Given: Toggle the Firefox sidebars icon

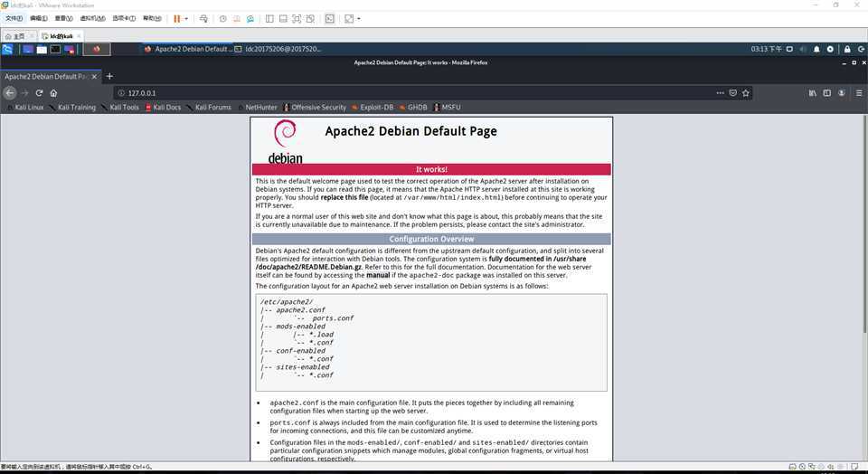Looking at the screenshot, I should point(827,93).
